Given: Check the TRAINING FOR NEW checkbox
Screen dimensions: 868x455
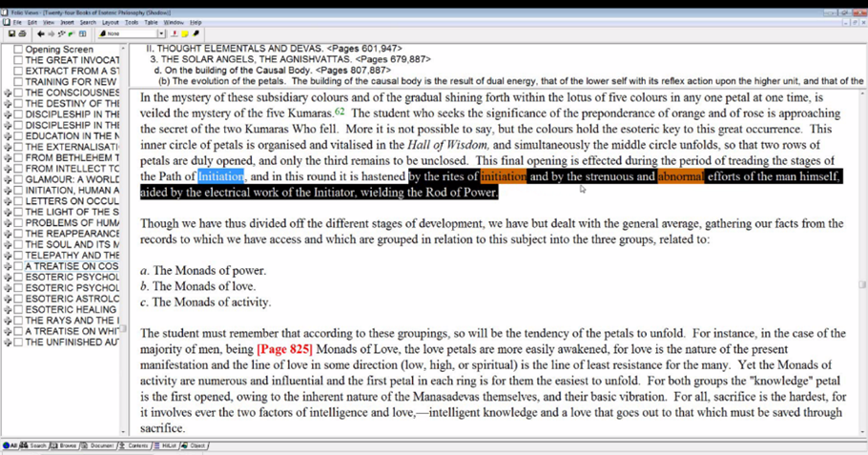Looking at the screenshot, I should [x=18, y=81].
